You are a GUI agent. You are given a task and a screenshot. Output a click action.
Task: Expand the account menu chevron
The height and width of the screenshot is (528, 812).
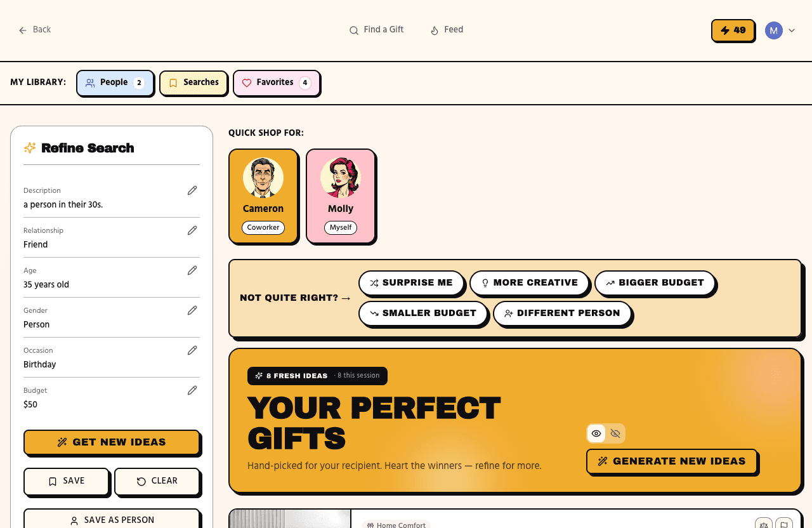(792, 30)
